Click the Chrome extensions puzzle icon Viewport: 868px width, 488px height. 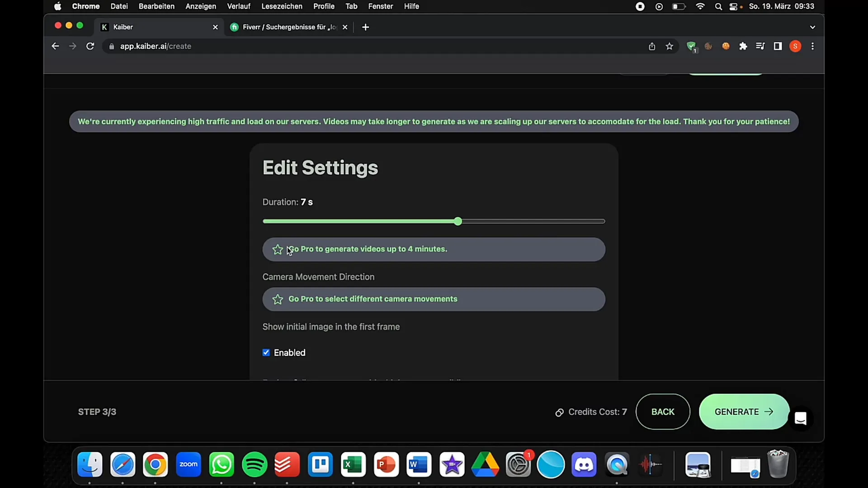[743, 46]
